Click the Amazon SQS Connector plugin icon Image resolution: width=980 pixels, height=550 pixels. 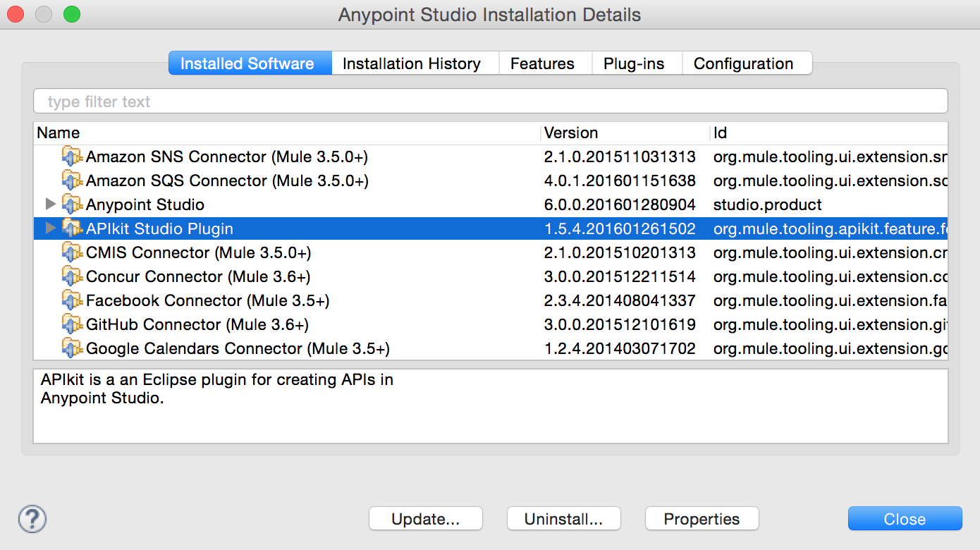coord(71,181)
